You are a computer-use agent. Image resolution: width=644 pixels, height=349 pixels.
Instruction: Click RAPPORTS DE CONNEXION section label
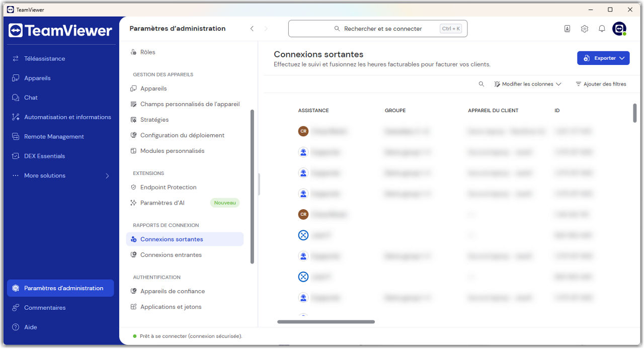point(166,225)
